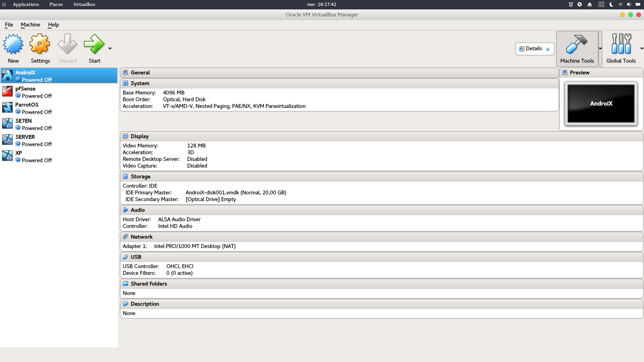The height and width of the screenshot is (362, 644).
Task: Open the Machine menu
Action: click(30, 24)
